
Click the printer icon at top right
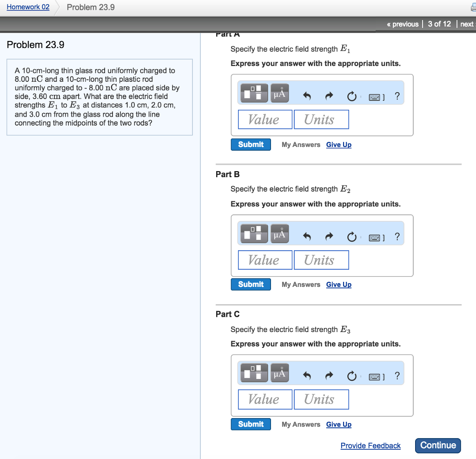(x=472, y=7)
